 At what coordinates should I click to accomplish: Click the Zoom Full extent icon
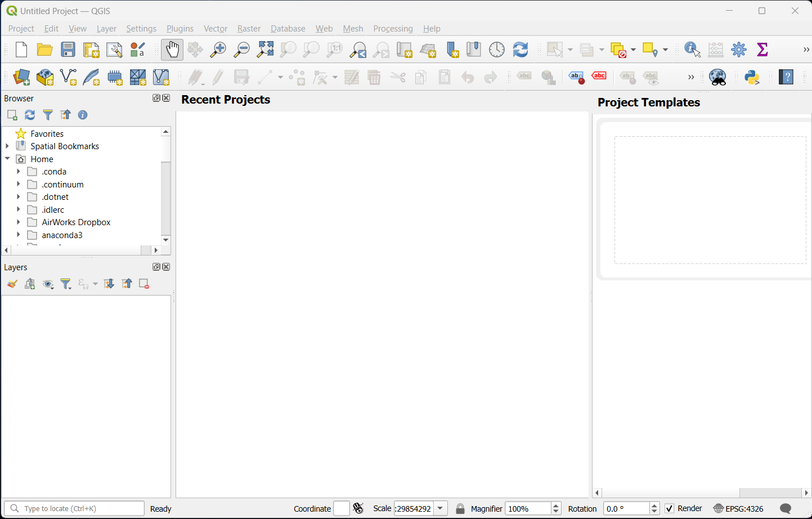265,50
